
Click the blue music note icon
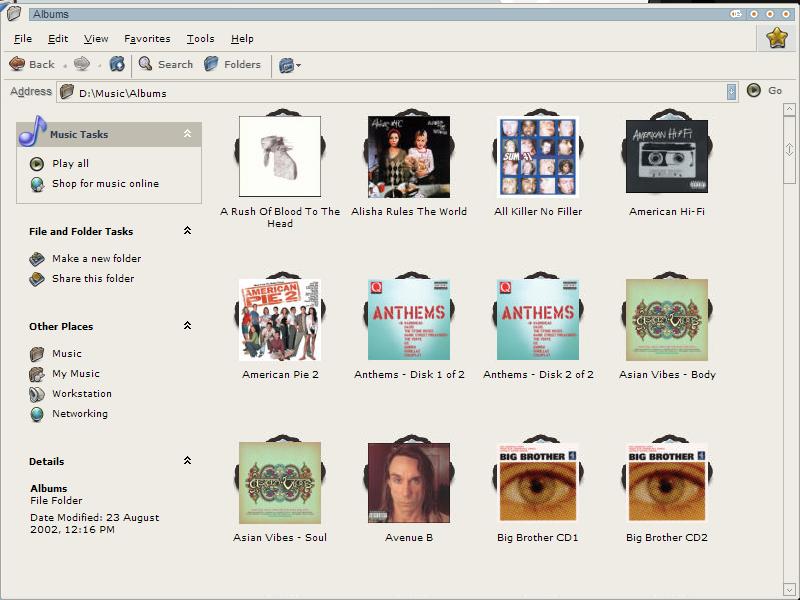coord(32,131)
